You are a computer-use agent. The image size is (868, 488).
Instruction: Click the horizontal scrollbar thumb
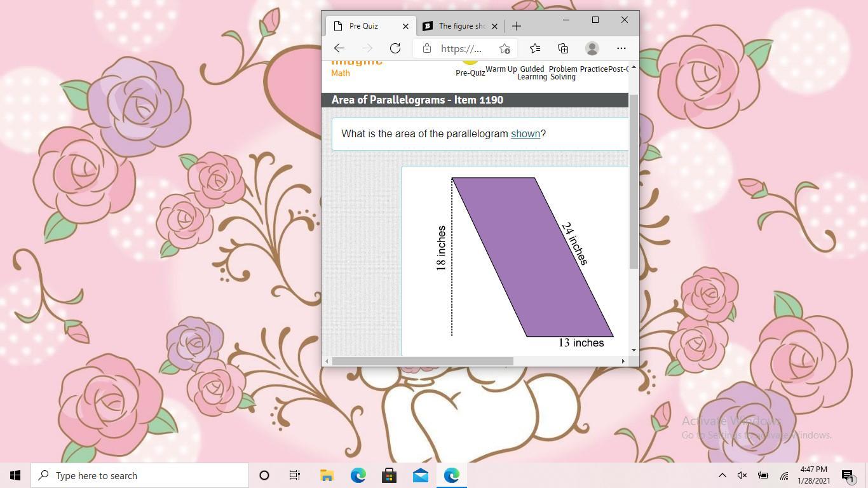click(423, 361)
